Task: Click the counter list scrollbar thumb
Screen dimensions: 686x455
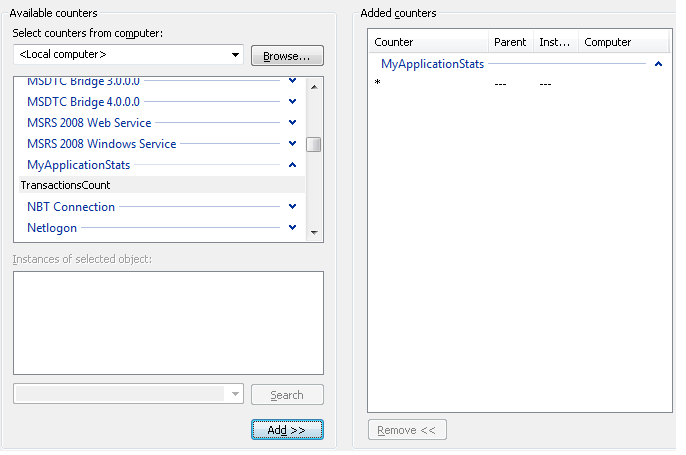Action: pyautogui.click(x=314, y=144)
